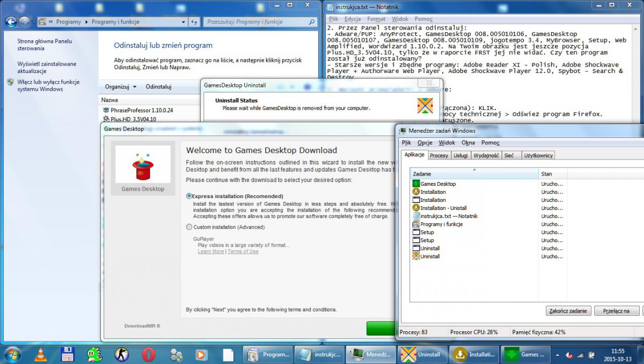Click the blank document taskbar icon
This screenshot has width=644, height=364.
point(229,354)
